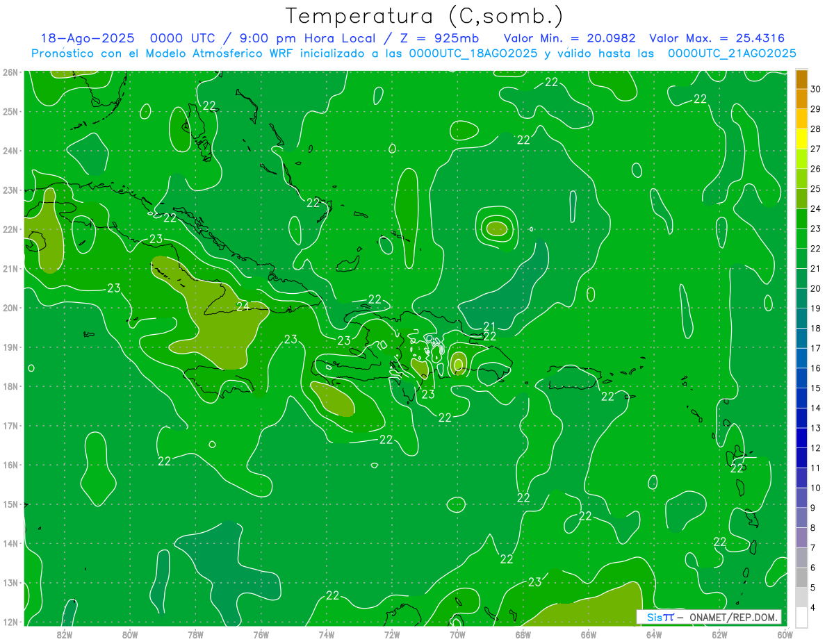Click the legend value '26'
834x644 pixels.
815,169
